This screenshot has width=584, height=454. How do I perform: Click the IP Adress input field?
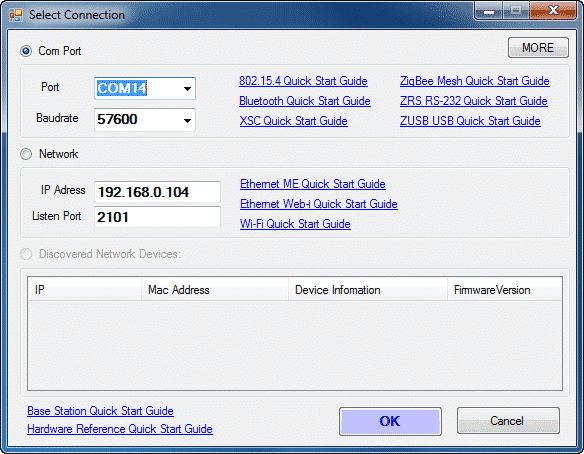(x=158, y=192)
